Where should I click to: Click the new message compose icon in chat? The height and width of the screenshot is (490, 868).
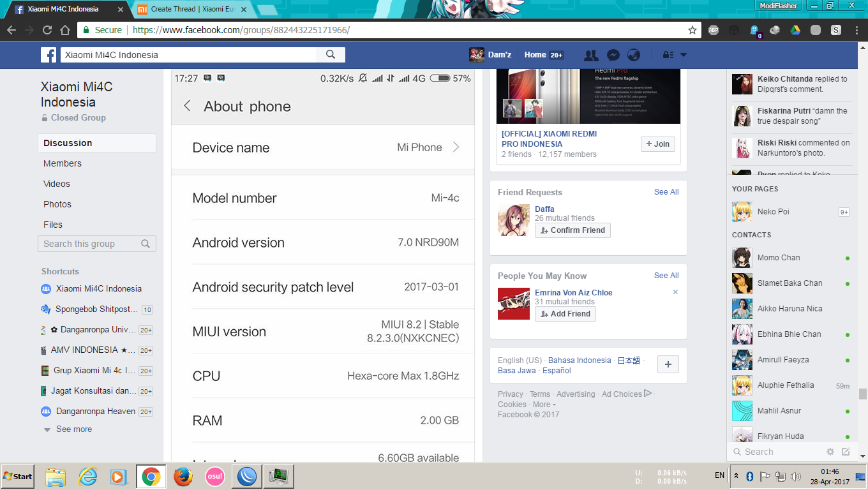click(x=846, y=452)
